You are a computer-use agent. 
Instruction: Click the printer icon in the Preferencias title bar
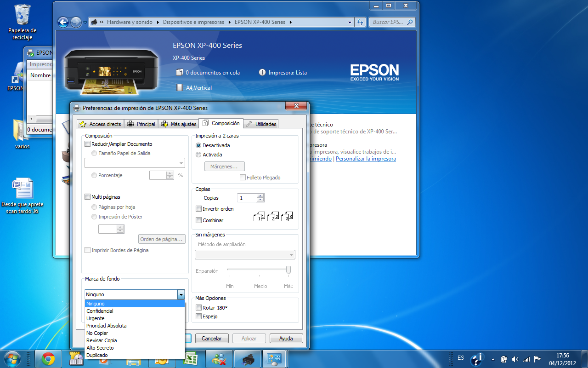(x=77, y=108)
